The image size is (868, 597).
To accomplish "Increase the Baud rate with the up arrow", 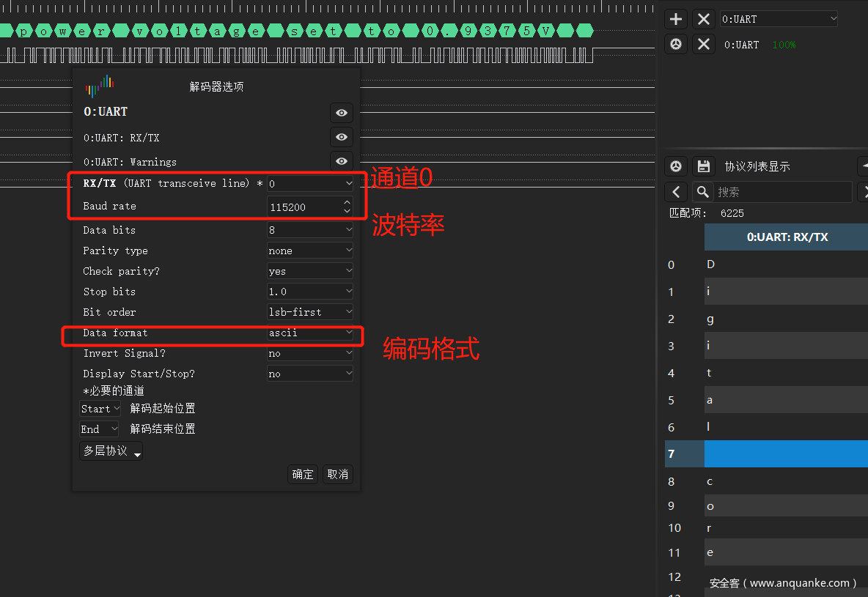I will tap(347, 201).
